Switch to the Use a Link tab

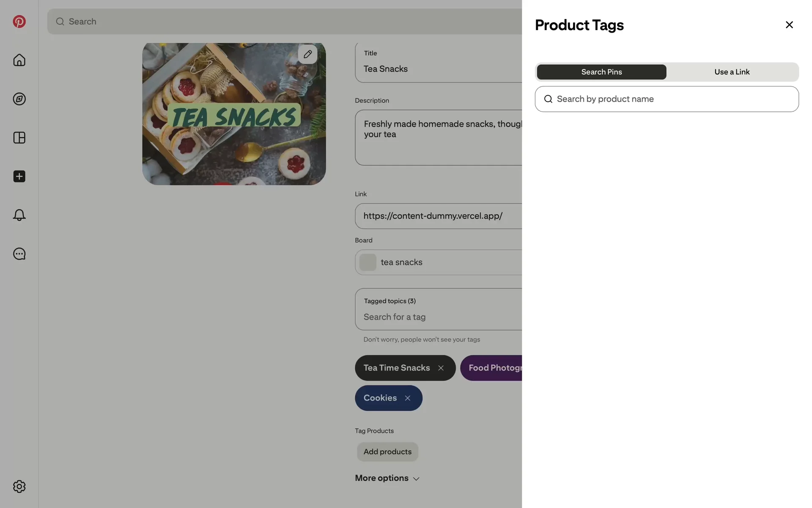tap(732, 72)
